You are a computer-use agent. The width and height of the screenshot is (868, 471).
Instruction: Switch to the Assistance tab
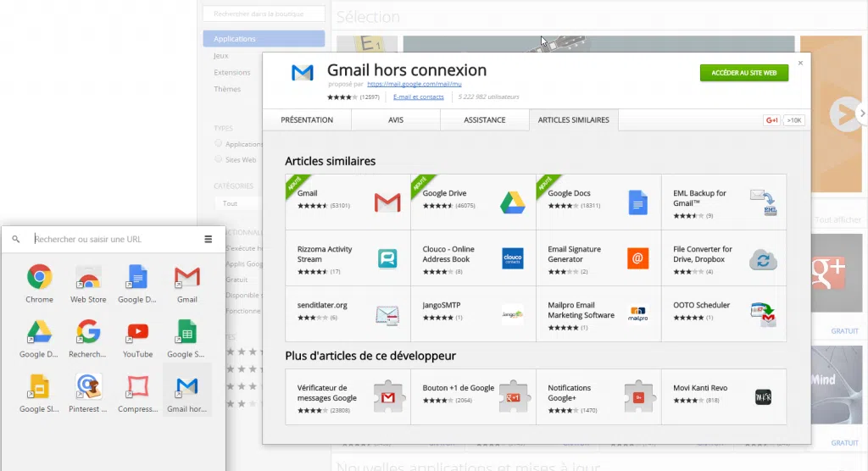coord(484,120)
